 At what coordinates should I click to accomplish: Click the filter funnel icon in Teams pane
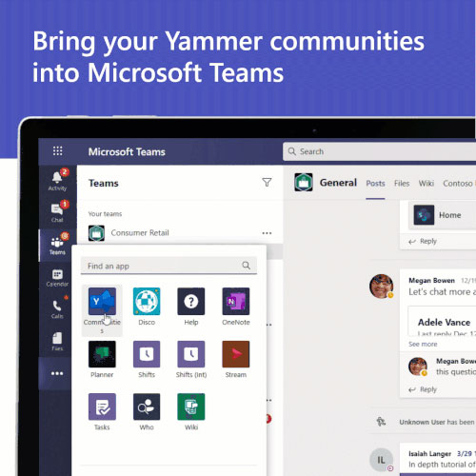click(267, 183)
